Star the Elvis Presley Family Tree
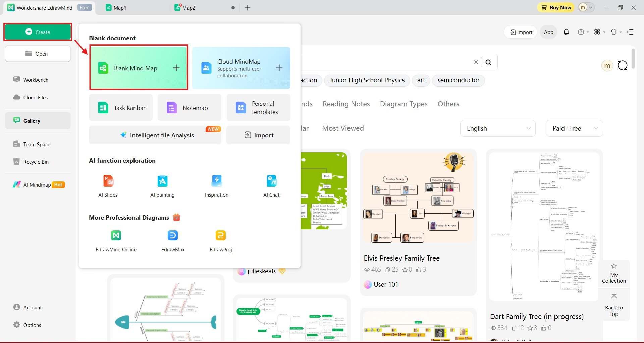Image resolution: width=644 pixels, height=343 pixels. (405, 270)
